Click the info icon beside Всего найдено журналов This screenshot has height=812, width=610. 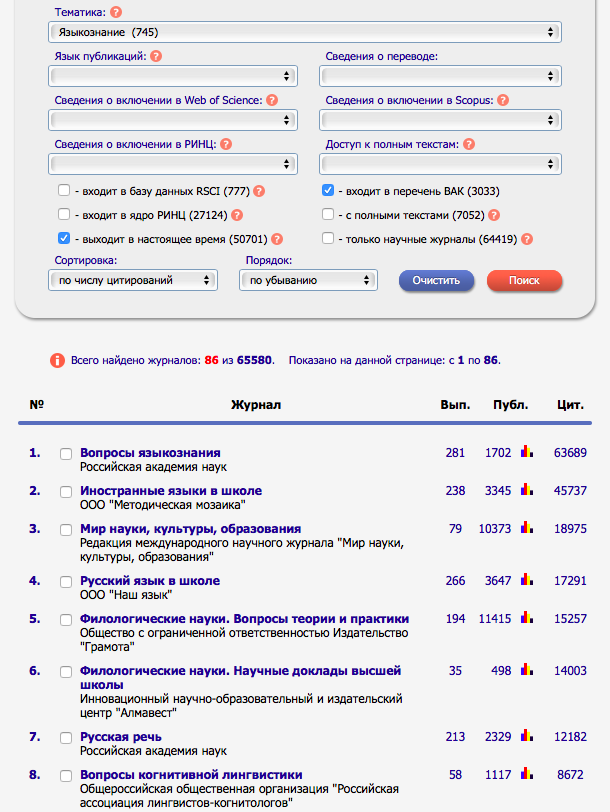tap(57, 360)
